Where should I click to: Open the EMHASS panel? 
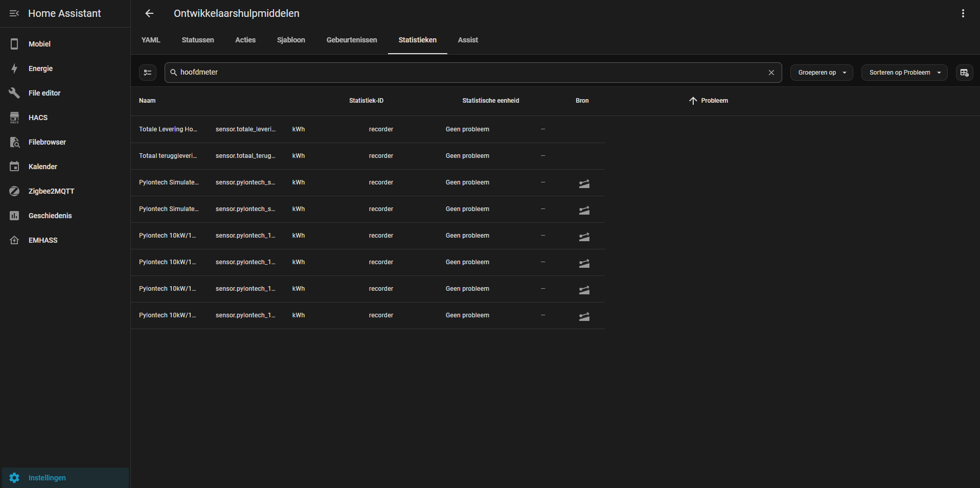point(65,240)
